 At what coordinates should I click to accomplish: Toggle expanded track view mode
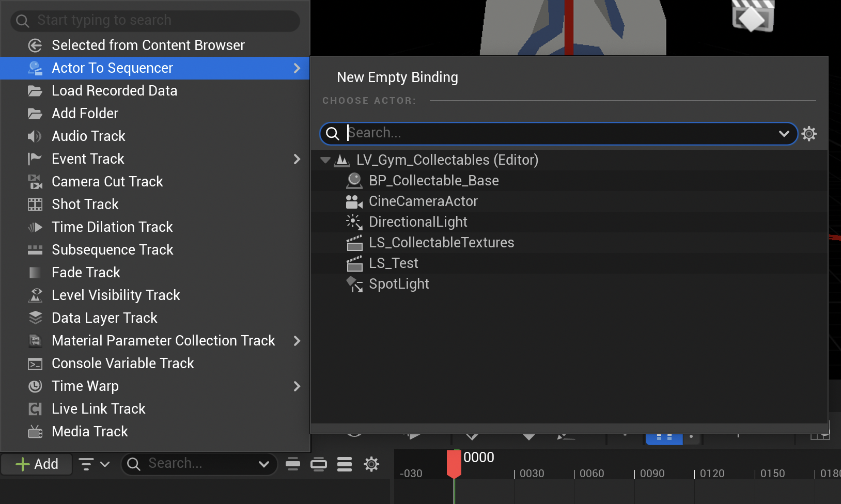coord(345,464)
